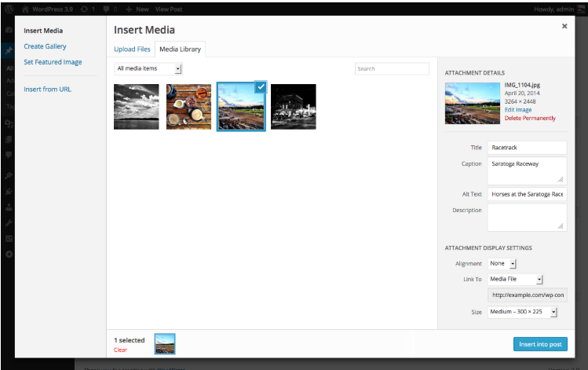588x370 pixels.
Task: Switch to the Upload Files tab
Action: 132,49
